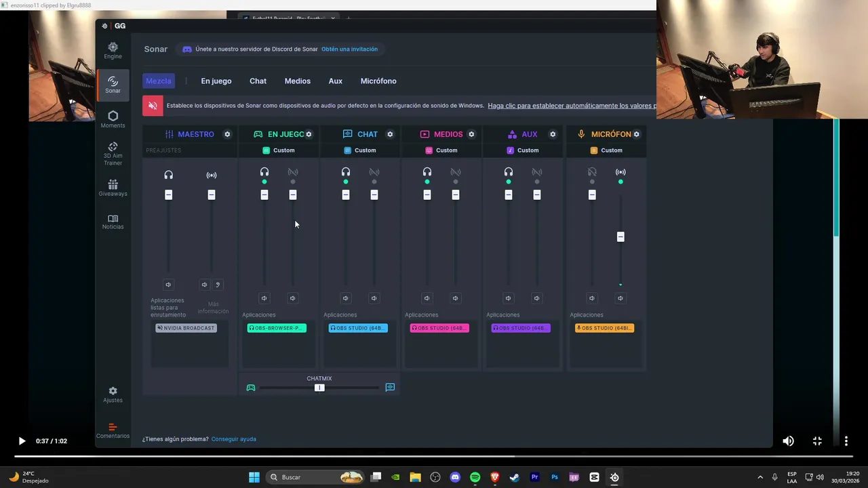Mute Chat headphones channel speaker button
Image resolution: width=868 pixels, height=488 pixels.
346,298
